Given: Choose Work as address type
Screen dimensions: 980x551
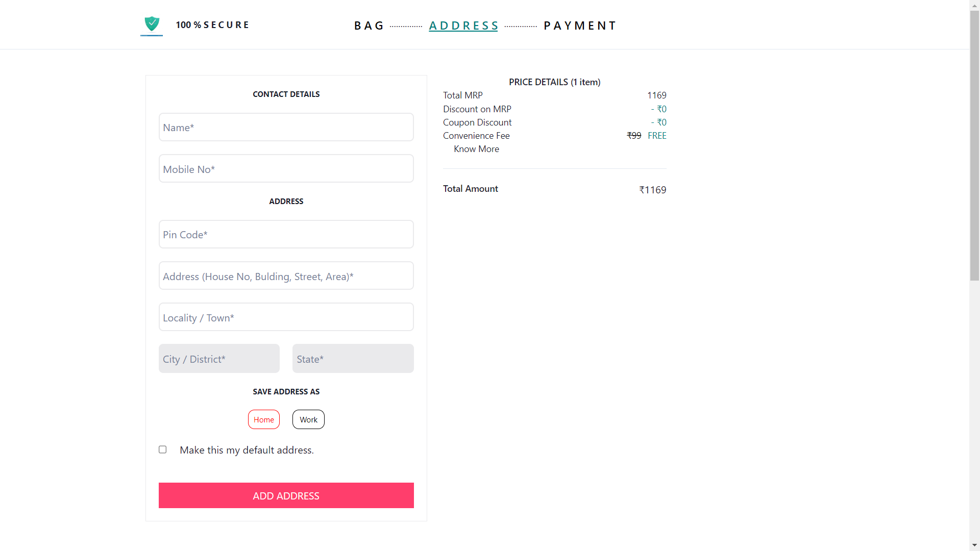Looking at the screenshot, I should point(308,419).
